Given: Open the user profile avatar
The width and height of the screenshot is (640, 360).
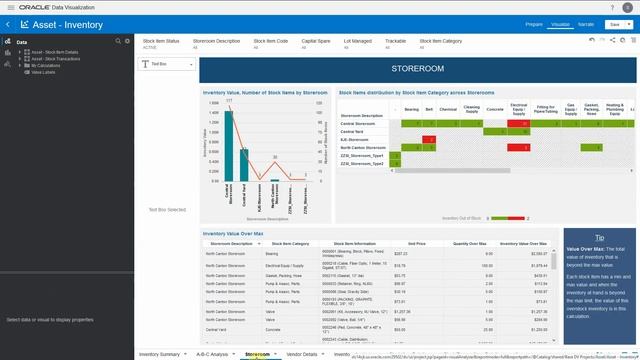Looking at the screenshot, I should 628,7.
